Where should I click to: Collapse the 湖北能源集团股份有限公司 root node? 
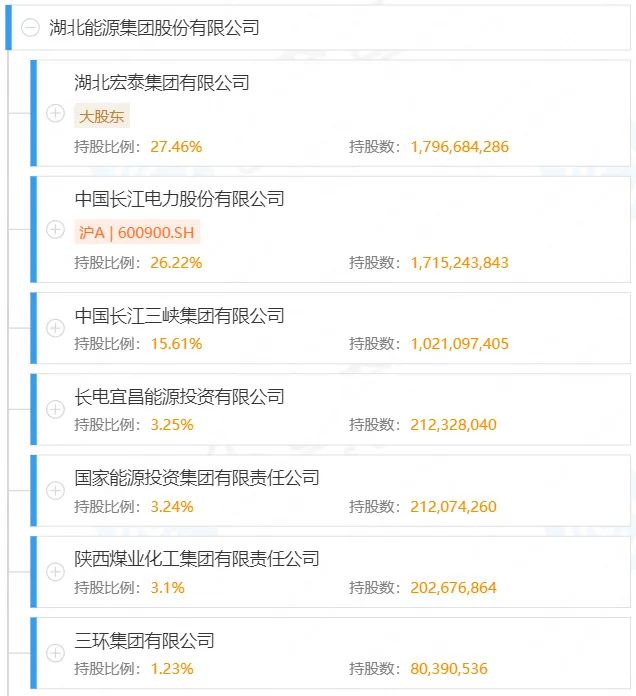(31, 28)
